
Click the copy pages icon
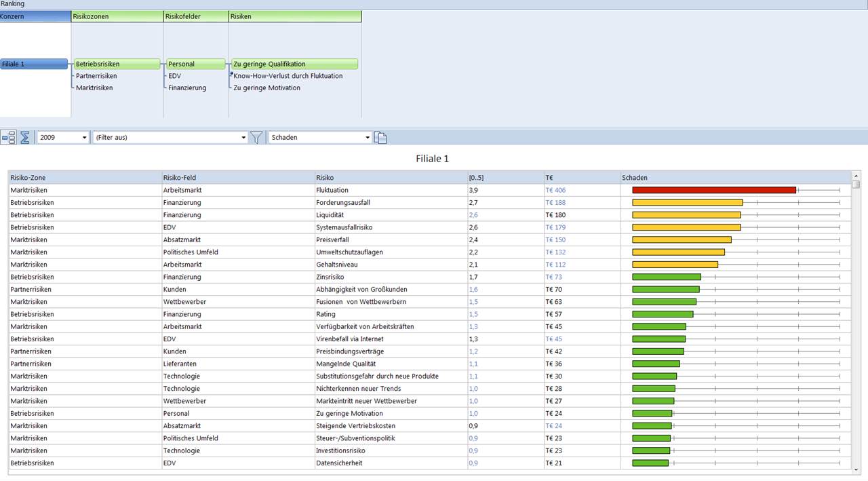coord(381,137)
